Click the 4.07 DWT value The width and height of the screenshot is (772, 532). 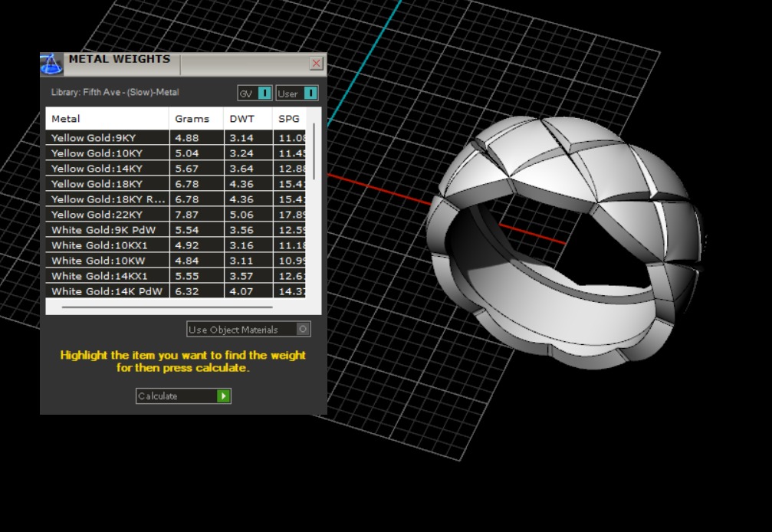click(x=241, y=291)
